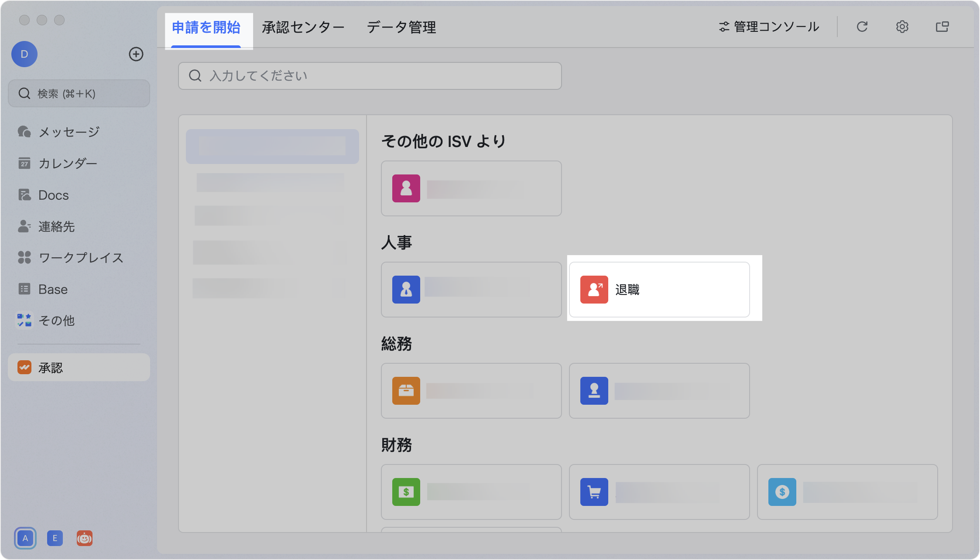Click the light blue dollar coin icon
The height and width of the screenshot is (560, 980).
point(782,492)
